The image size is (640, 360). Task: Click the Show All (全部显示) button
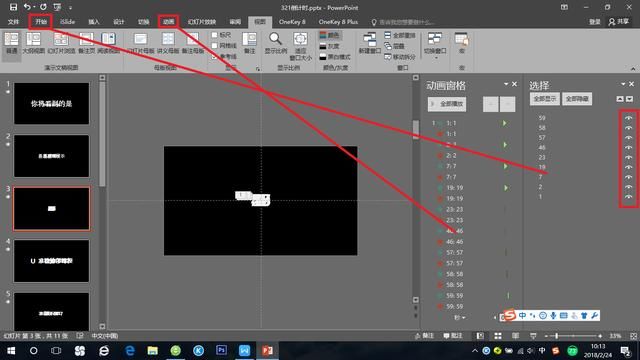(x=544, y=99)
